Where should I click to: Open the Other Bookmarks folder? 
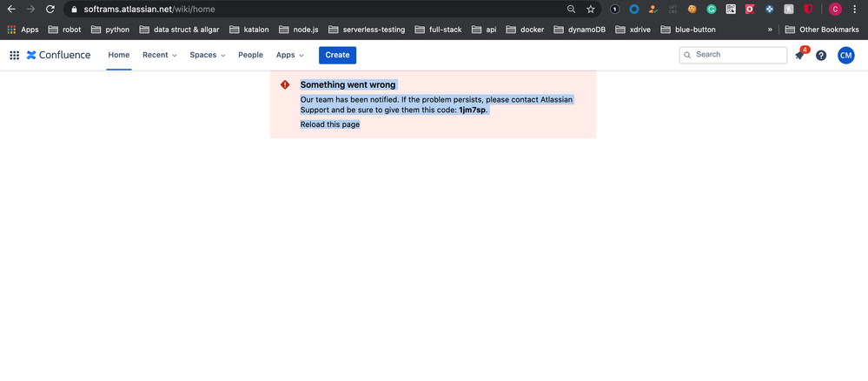[822, 30]
